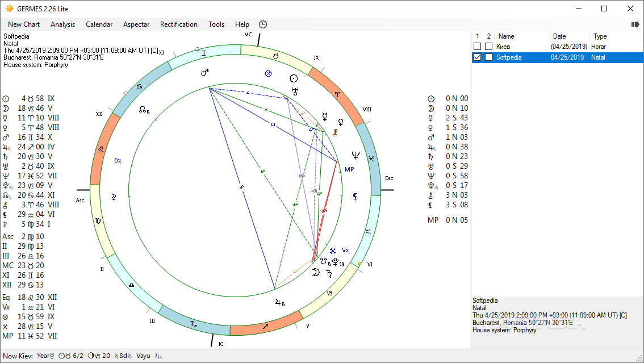Click the clock icon in menu bar
Viewport: 644px width, 363px height.
[x=263, y=24]
